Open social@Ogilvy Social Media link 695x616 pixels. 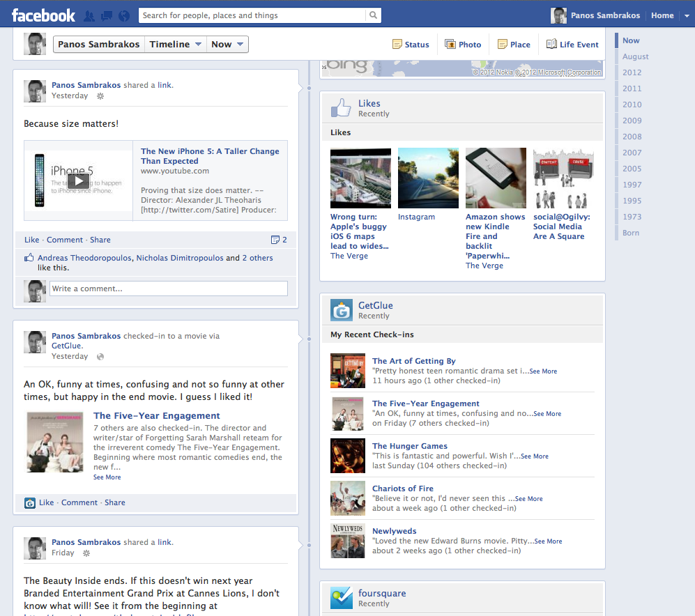(x=562, y=226)
